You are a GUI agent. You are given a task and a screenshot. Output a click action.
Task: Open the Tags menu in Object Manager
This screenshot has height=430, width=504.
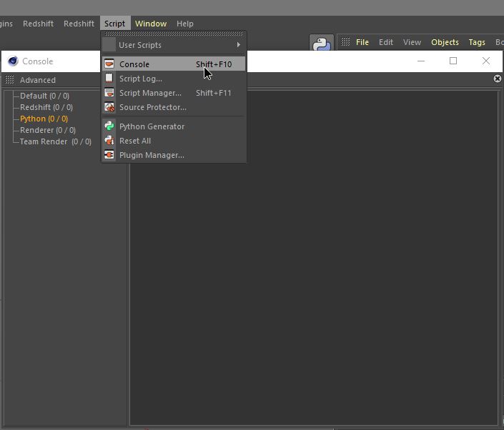(x=477, y=42)
